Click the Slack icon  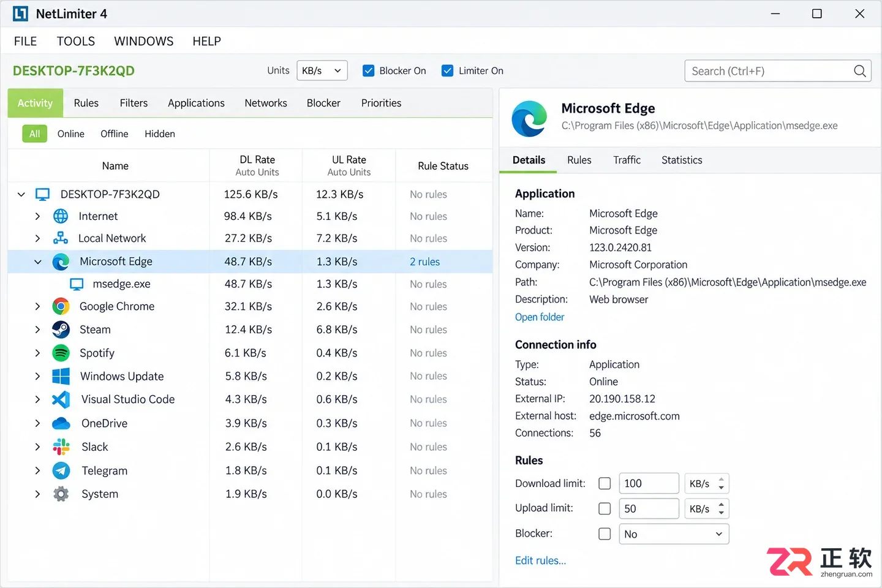click(x=61, y=447)
